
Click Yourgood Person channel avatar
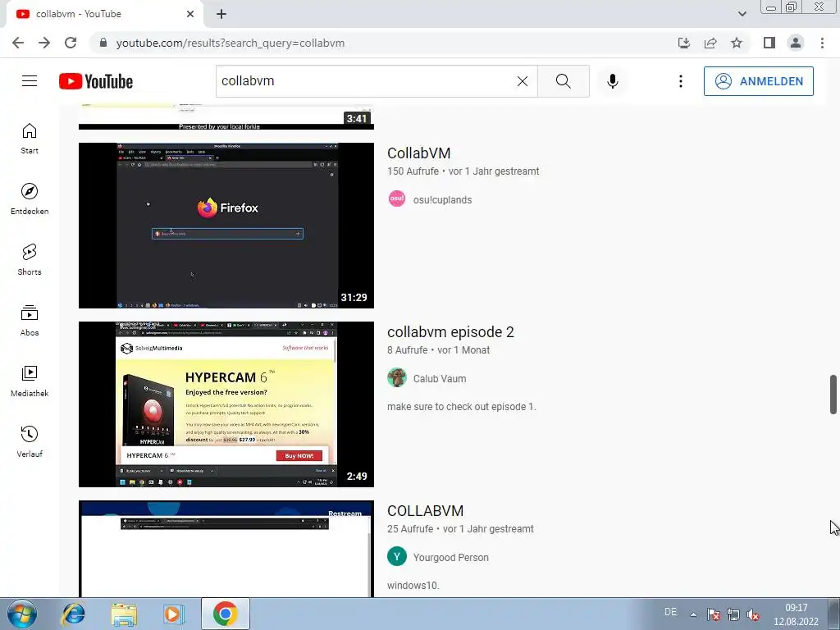[397, 557]
